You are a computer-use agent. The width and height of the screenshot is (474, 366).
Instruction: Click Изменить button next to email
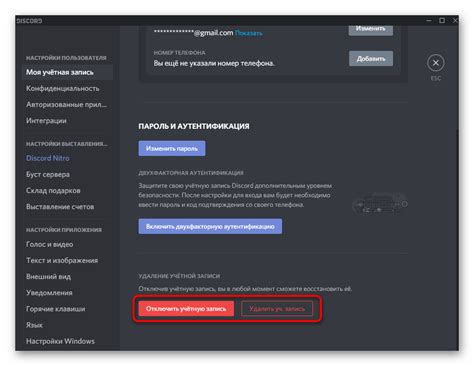click(371, 29)
